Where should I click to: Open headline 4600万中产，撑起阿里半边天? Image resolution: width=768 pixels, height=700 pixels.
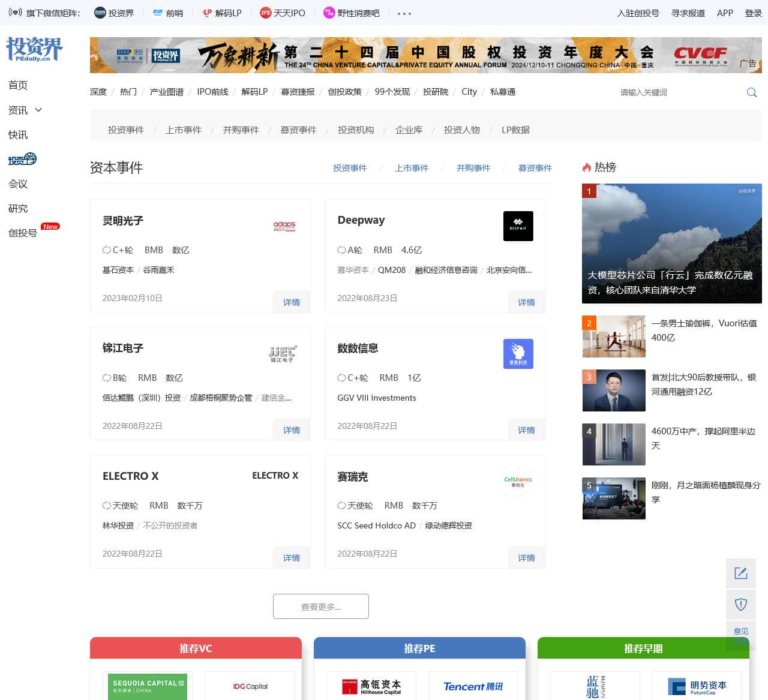tap(703, 438)
